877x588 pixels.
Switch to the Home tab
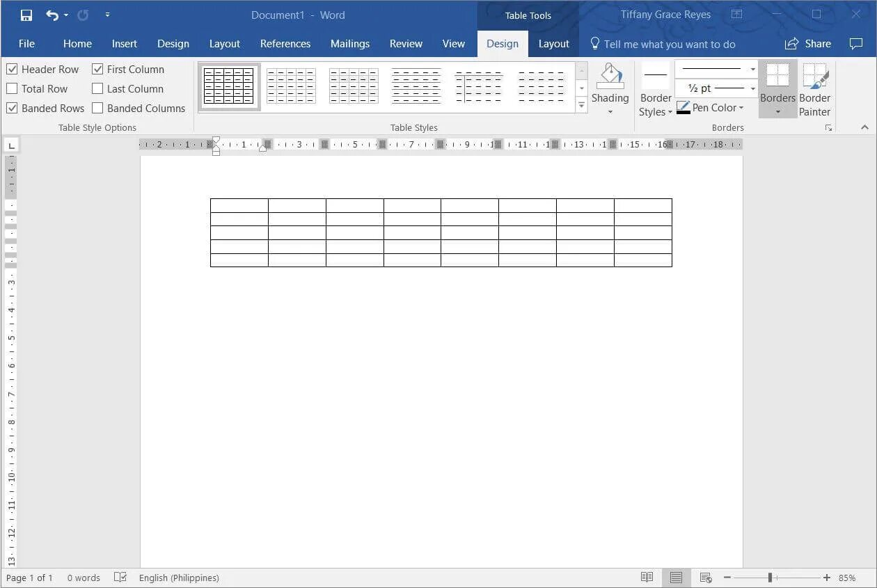click(77, 43)
